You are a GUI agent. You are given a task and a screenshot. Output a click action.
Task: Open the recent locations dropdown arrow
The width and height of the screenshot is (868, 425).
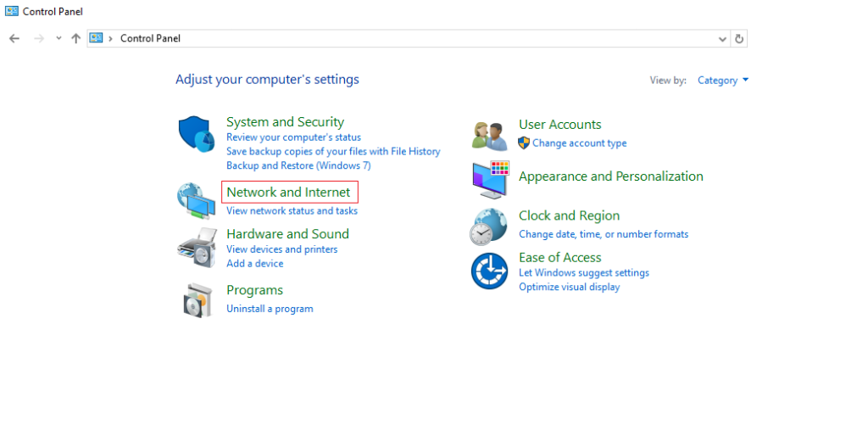click(x=58, y=38)
